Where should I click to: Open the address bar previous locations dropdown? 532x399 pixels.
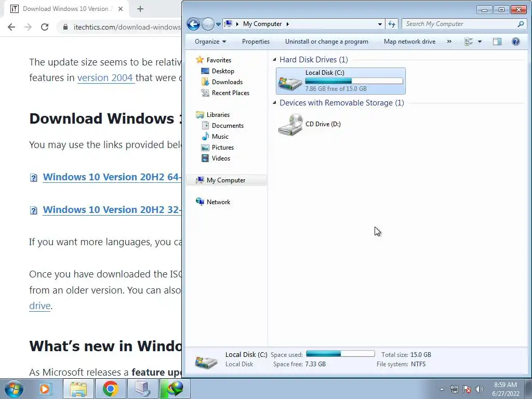[x=380, y=24]
